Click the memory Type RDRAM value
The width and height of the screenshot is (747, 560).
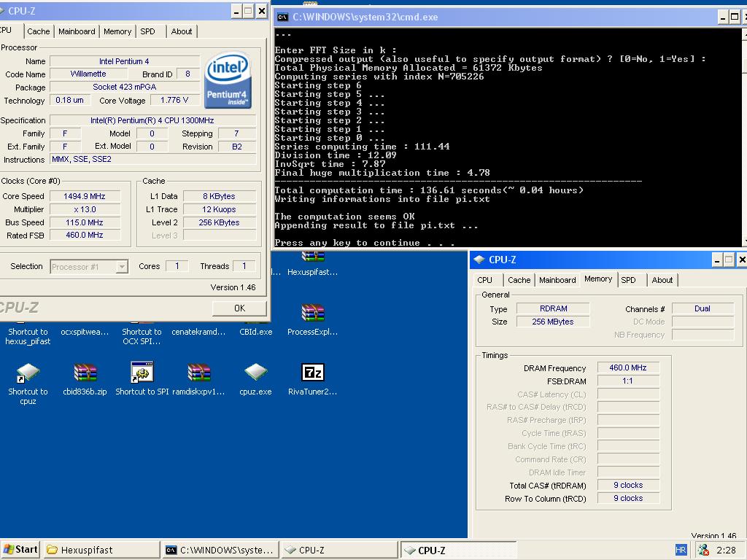pos(553,308)
